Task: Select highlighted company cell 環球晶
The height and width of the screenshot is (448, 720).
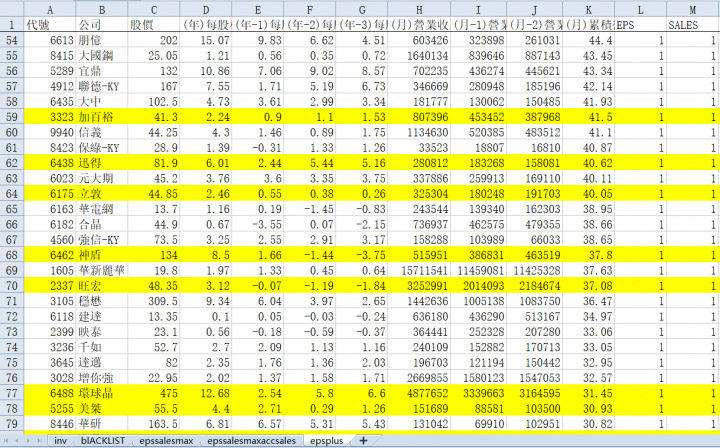Action: pyautogui.click(x=101, y=393)
